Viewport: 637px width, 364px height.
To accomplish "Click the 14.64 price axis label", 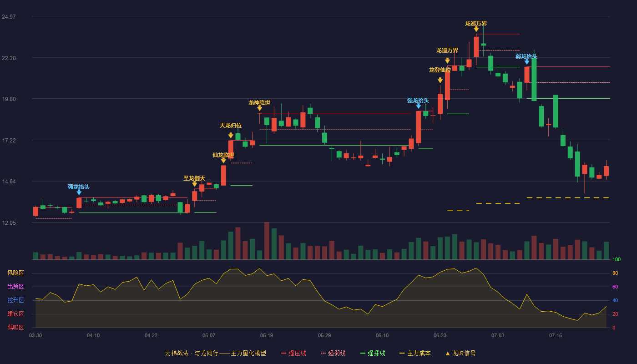I will (x=9, y=182).
